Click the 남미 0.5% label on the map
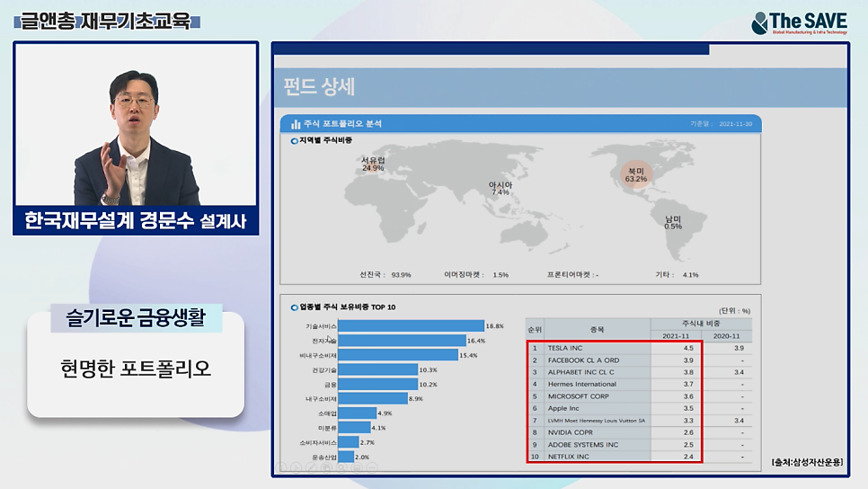 point(673,223)
